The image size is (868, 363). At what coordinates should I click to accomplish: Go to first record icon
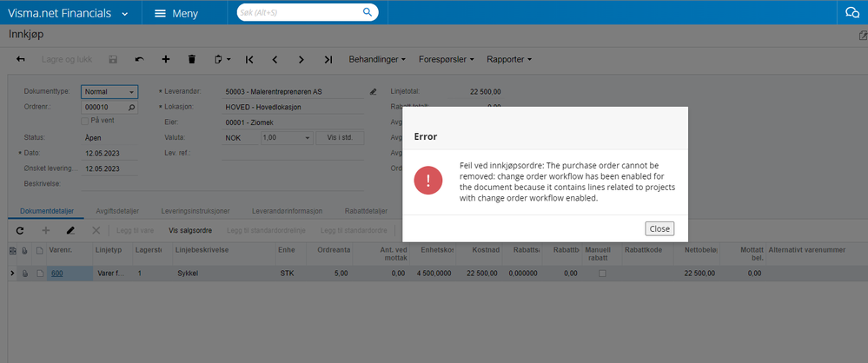click(249, 59)
